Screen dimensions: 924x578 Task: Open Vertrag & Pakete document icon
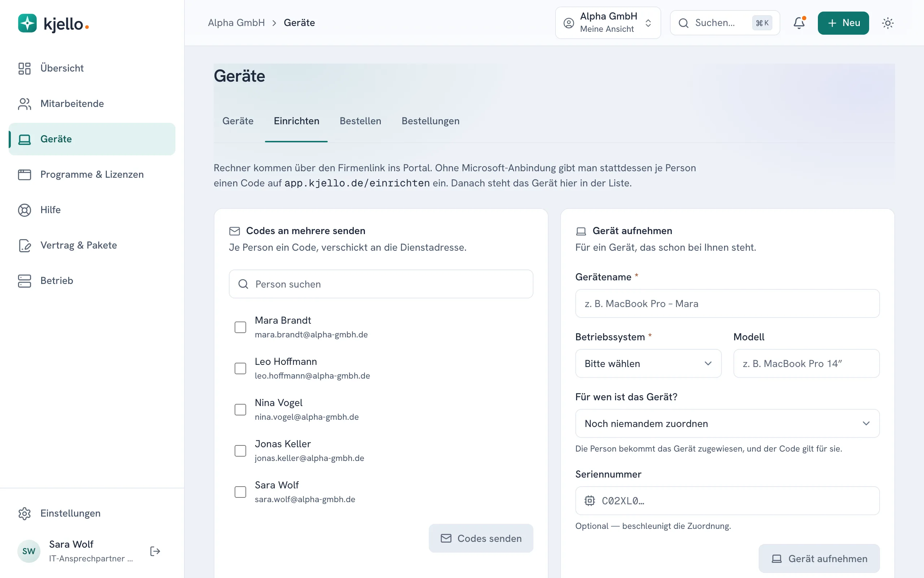(x=25, y=245)
